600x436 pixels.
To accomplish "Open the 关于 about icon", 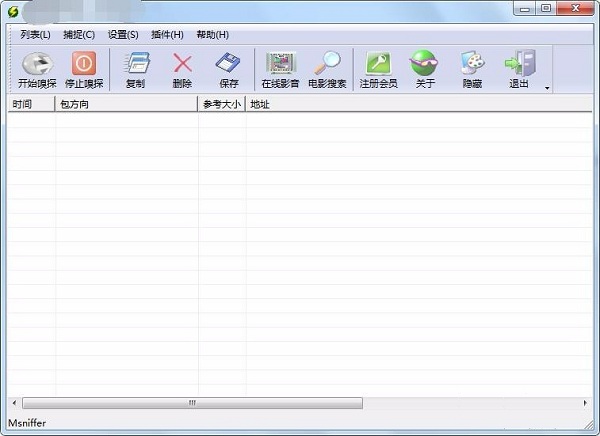I will (425, 64).
